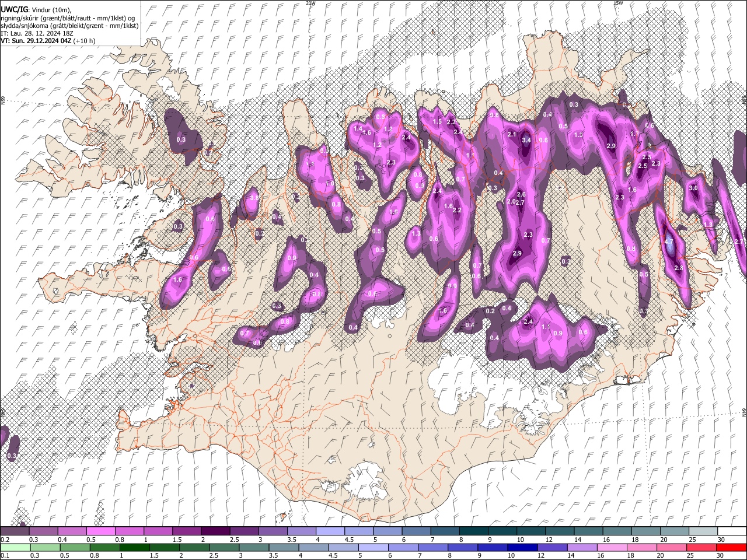
Task: Click the UWC/IG title in the header
Action: pos(13,10)
